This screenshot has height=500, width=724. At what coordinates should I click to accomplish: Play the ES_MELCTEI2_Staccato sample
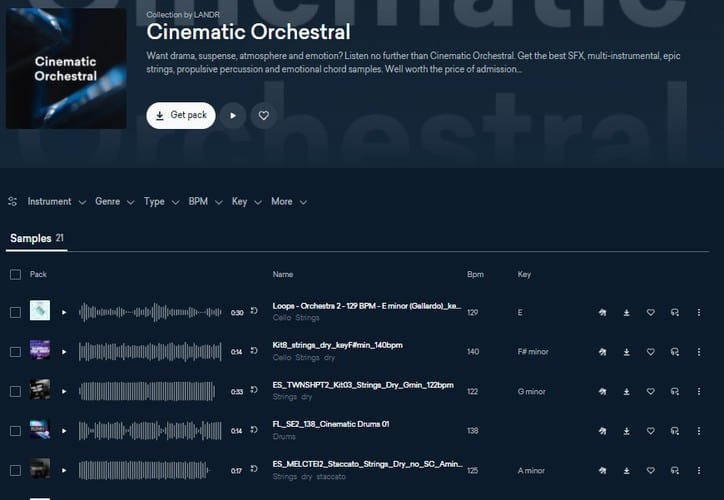[x=64, y=470]
